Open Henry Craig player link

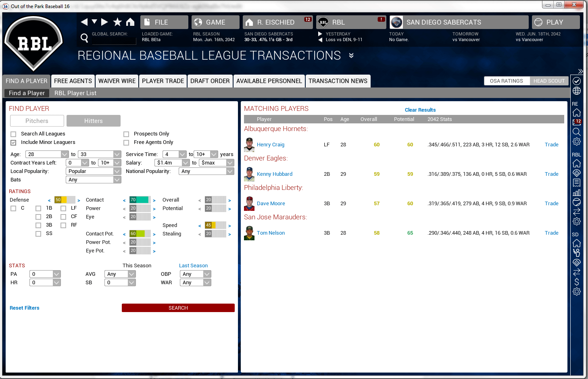(271, 145)
